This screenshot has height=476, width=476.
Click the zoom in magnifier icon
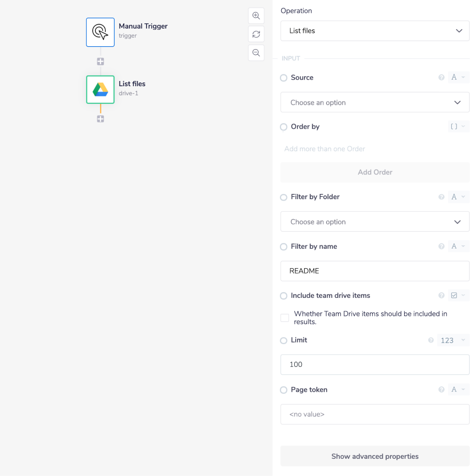(x=256, y=16)
